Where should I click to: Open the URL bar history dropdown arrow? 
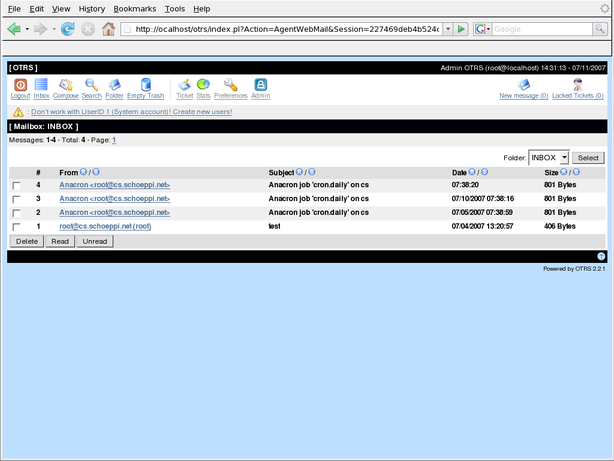(x=448, y=29)
